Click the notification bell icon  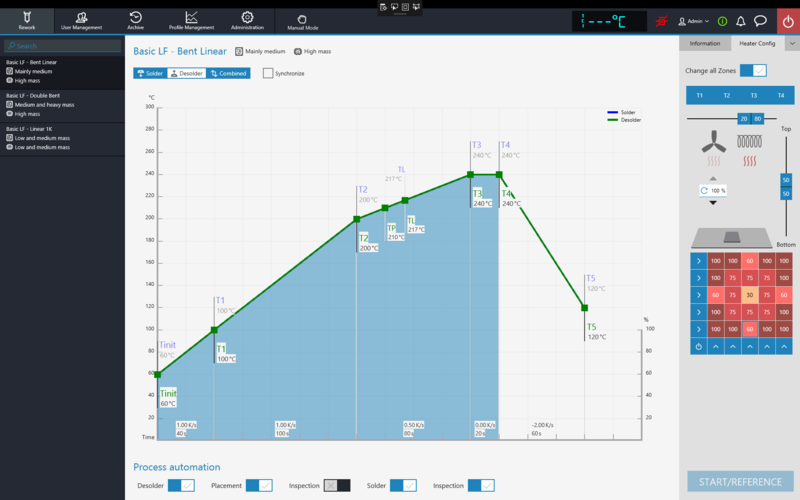pos(740,20)
